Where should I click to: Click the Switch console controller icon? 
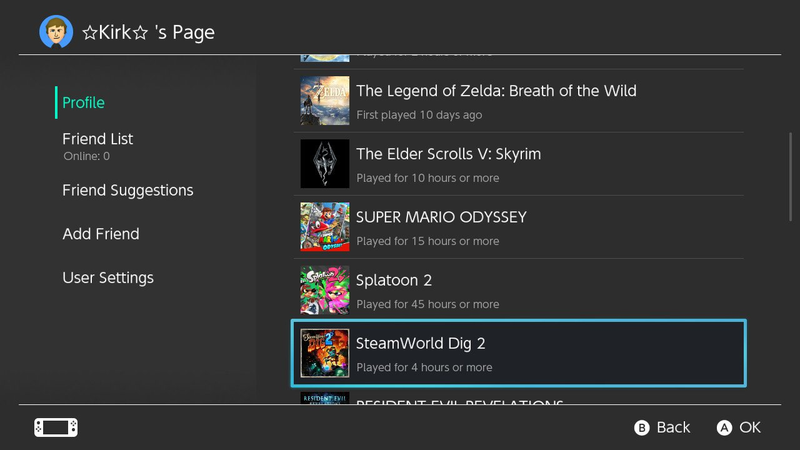point(56,428)
